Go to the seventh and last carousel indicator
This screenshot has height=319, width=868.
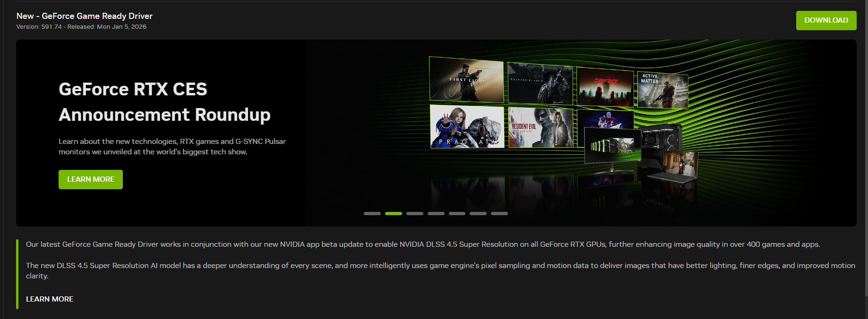499,214
